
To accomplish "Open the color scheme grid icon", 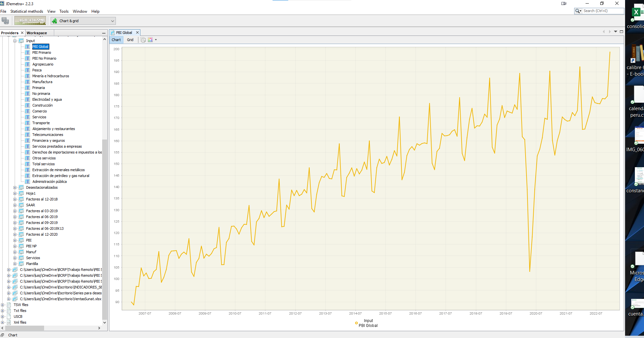I will point(150,40).
